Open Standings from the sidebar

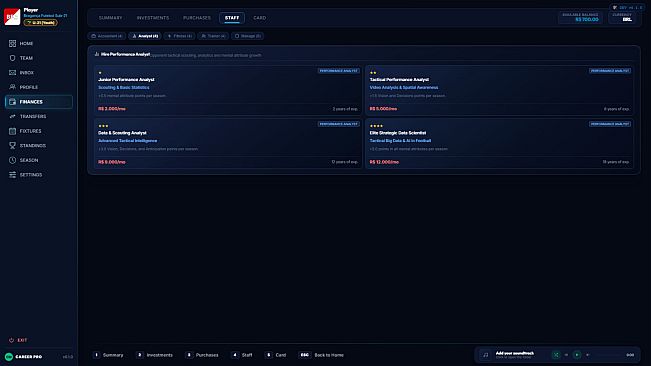pos(39,146)
